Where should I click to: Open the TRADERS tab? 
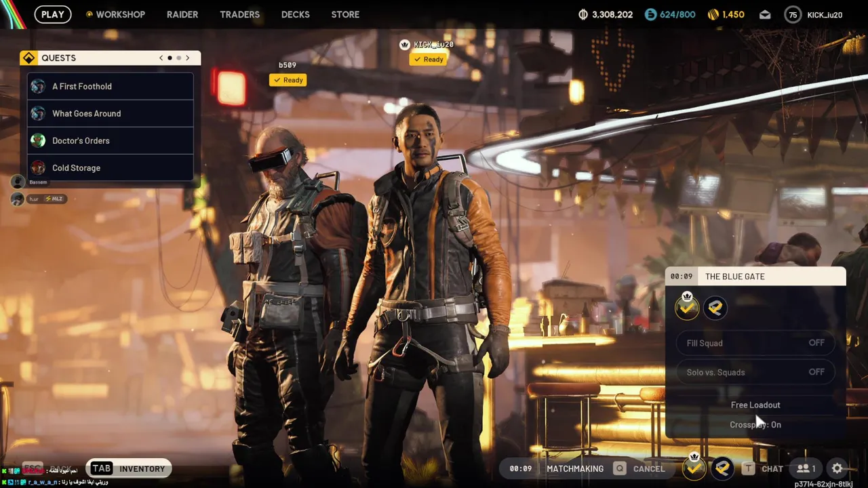(239, 14)
